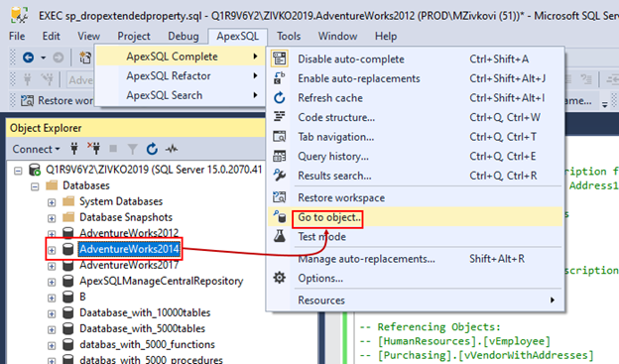This screenshot has height=364, width=619.
Task: Click the New item icon in main toolbar
Action: (x=85, y=58)
